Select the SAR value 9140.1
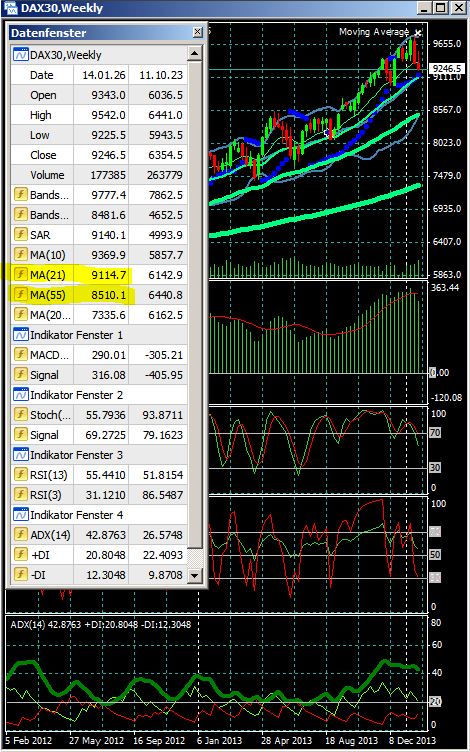 pyautogui.click(x=108, y=235)
